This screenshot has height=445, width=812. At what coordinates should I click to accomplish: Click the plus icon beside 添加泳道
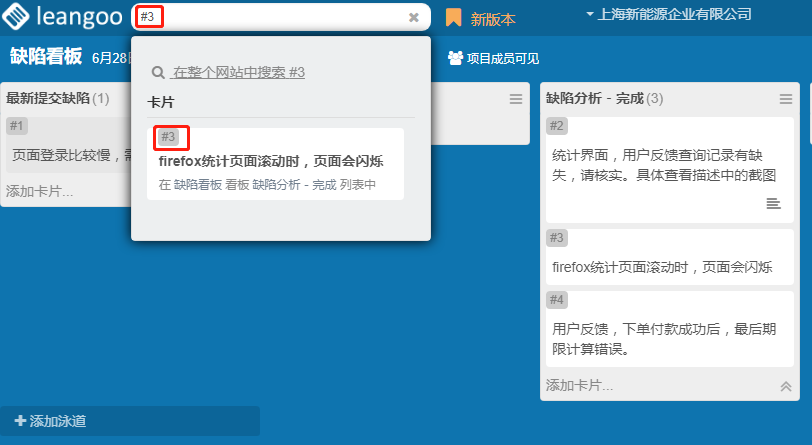point(20,421)
